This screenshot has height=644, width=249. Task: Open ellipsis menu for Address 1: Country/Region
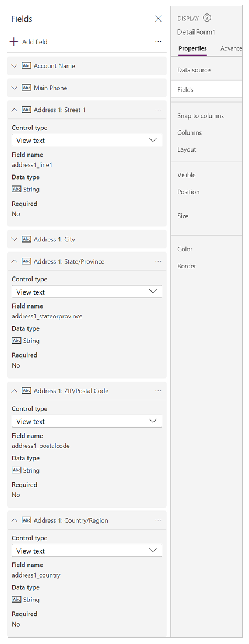coord(158,520)
